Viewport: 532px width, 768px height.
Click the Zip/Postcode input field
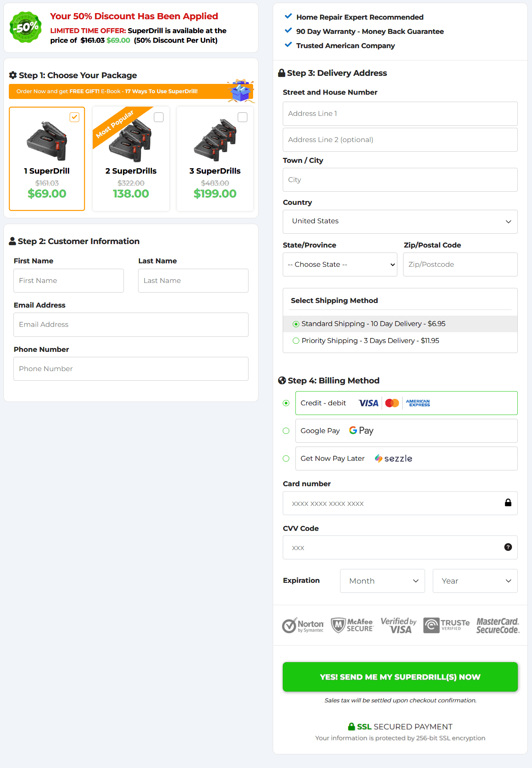(x=460, y=264)
